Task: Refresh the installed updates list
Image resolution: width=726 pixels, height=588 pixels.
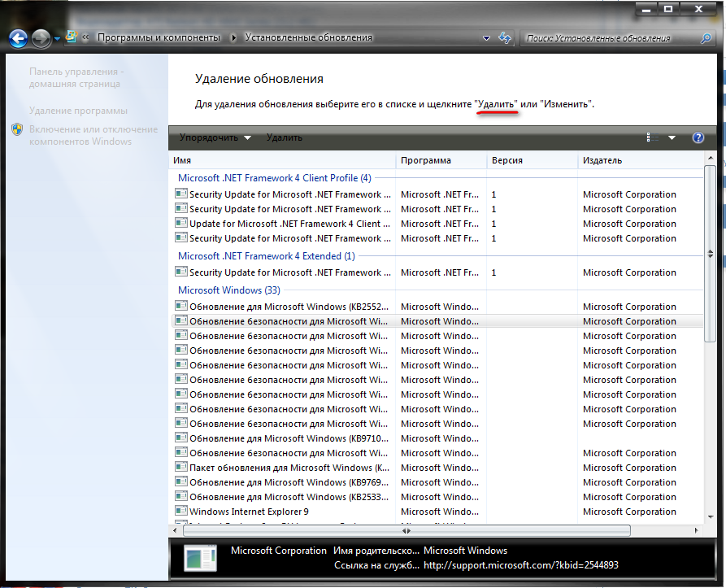Action: click(505, 38)
